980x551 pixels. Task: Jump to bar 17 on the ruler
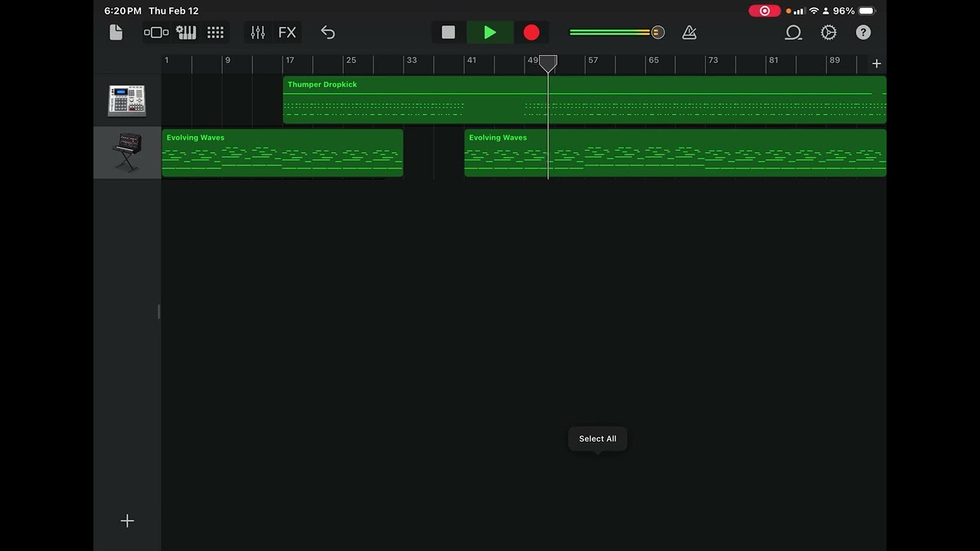(289, 60)
